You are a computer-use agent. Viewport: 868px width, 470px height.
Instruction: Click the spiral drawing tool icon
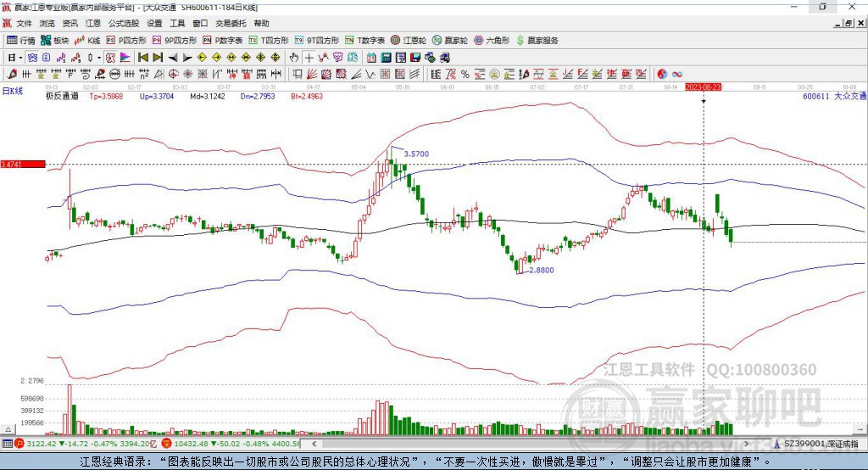coord(86,74)
